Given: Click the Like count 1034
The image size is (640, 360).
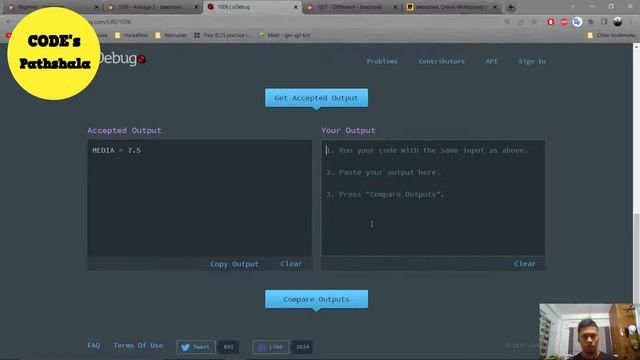Looking at the screenshot, I should [x=302, y=347].
